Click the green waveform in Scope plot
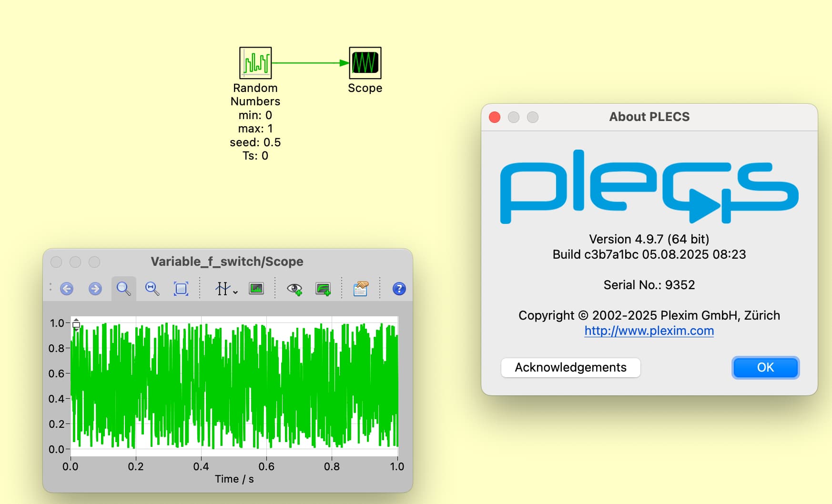Viewport: 832px width, 504px height. pos(233,386)
